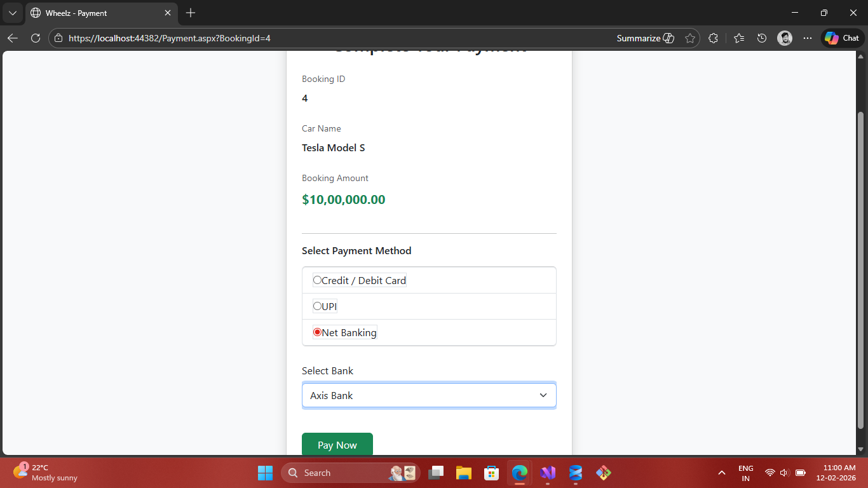The width and height of the screenshot is (868, 488).
Task: Add page to favorites star icon
Action: [690, 38]
